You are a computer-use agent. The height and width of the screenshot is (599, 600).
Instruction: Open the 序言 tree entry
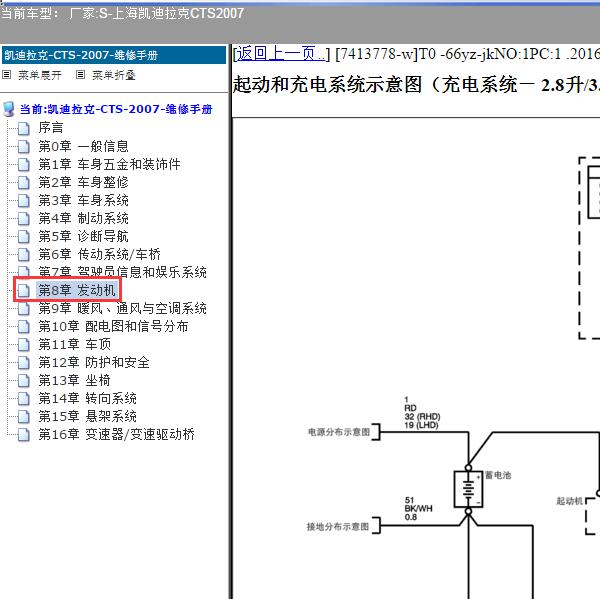(x=51, y=128)
